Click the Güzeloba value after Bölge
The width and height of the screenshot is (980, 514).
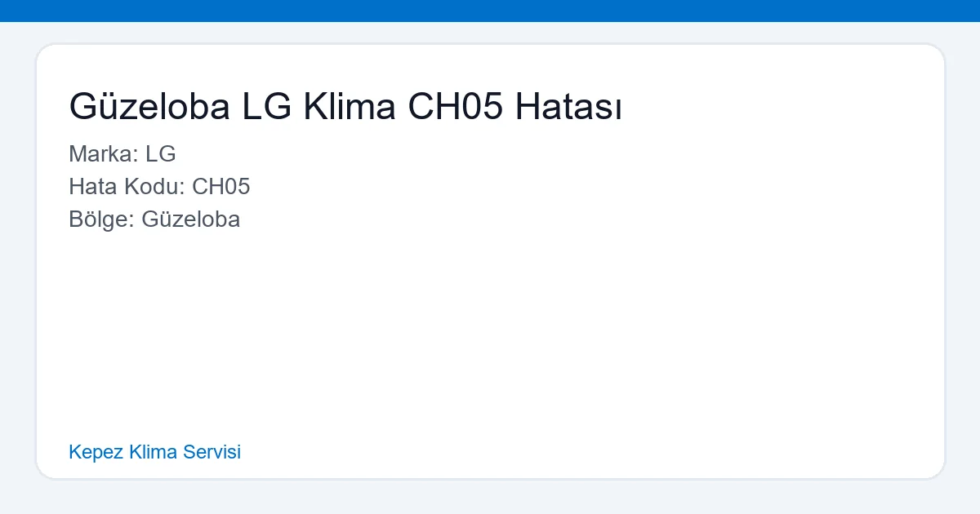(x=191, y=219)
